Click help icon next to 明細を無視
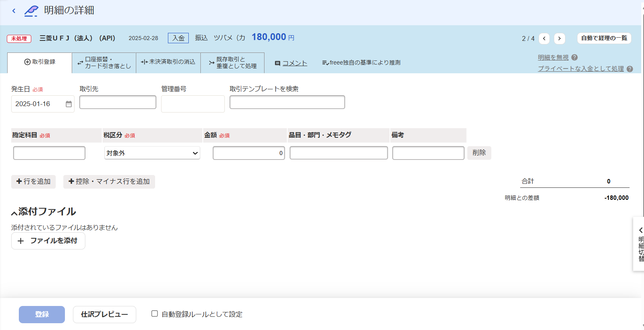 pos(574,57)
